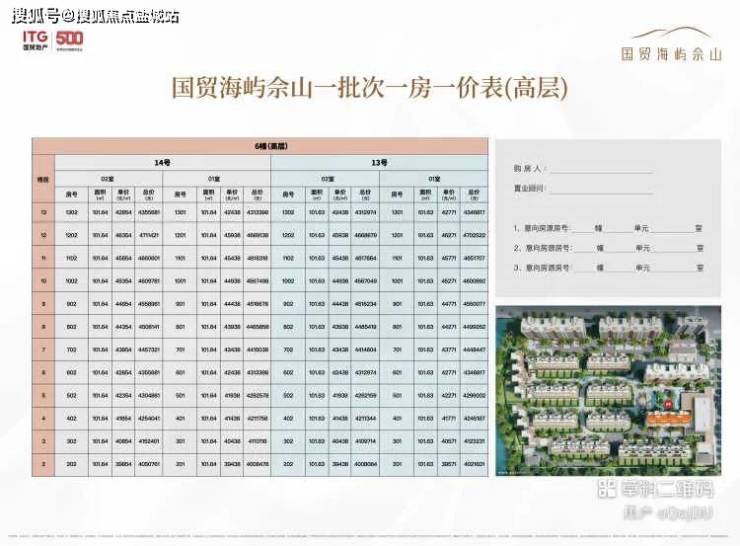
Task: Select room 1201 in 13号 block
Action: pyautogui.click(x=397, y=235)
